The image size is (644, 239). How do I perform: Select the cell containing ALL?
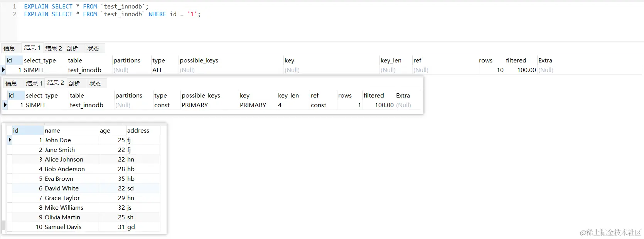pos(165,70)
